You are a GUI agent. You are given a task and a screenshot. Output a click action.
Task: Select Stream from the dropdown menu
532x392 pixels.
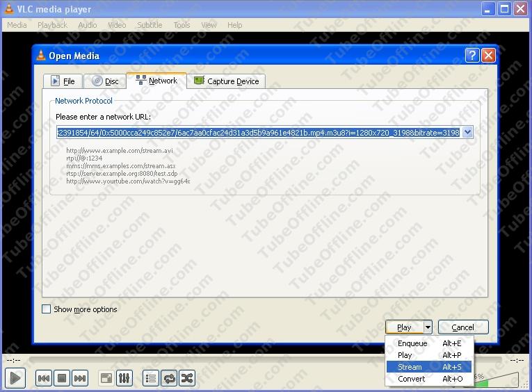click(429, 367)
